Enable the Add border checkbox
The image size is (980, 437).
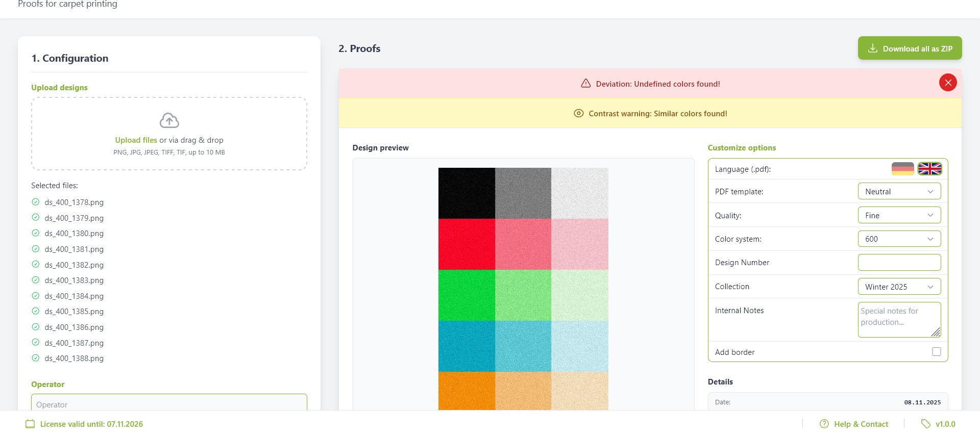tap(936, 351)
